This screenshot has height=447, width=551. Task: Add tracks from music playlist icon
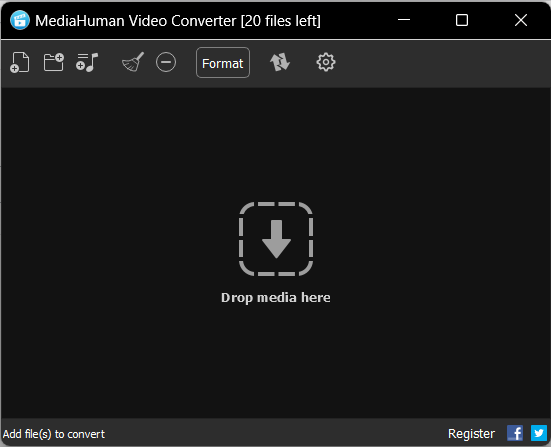(x=87, y=63)
